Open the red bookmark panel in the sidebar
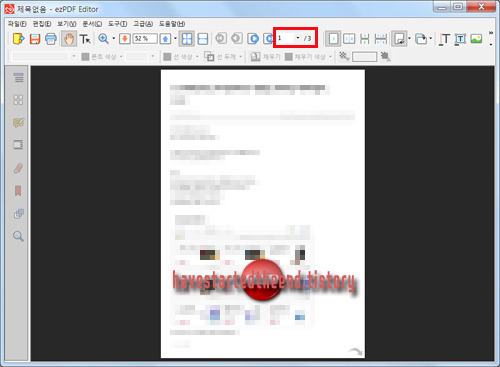This screenshot has width=500, height=367. [x=18, y=191]
